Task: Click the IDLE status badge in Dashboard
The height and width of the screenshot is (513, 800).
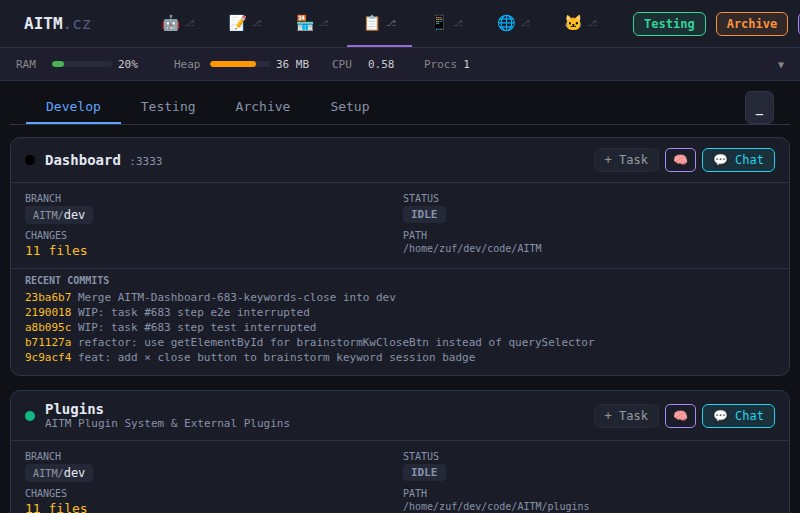Action: click(x=424, y=214)
